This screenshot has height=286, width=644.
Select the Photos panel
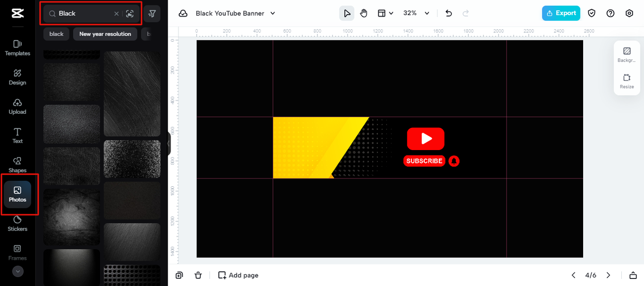click(18, 194)
